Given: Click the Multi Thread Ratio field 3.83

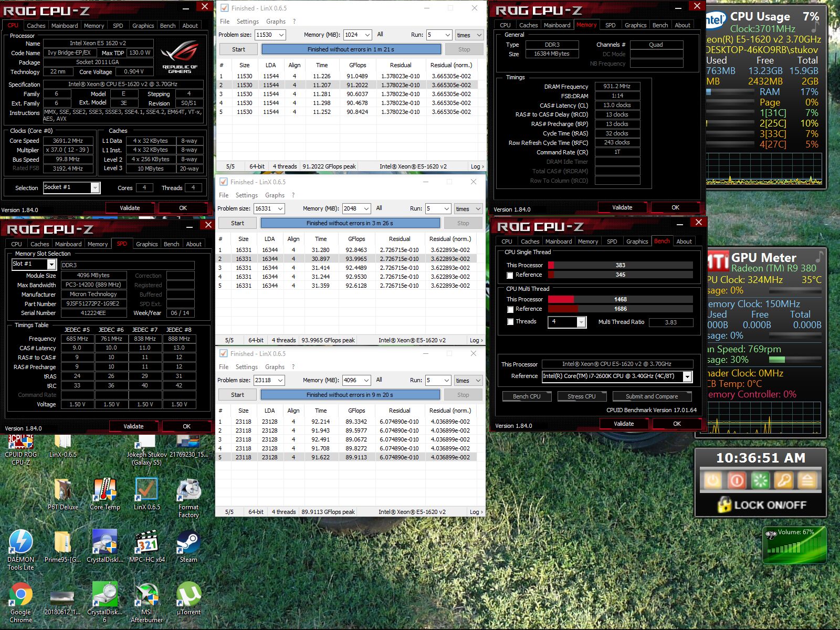Looking at the screenshot, I should click(671, 322).
